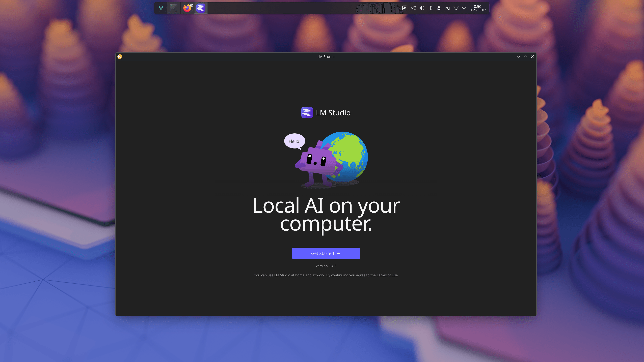This screenshot has height=362, width=644.
Task: Launch Firefox from the taskbar
Action: (187, 8)
